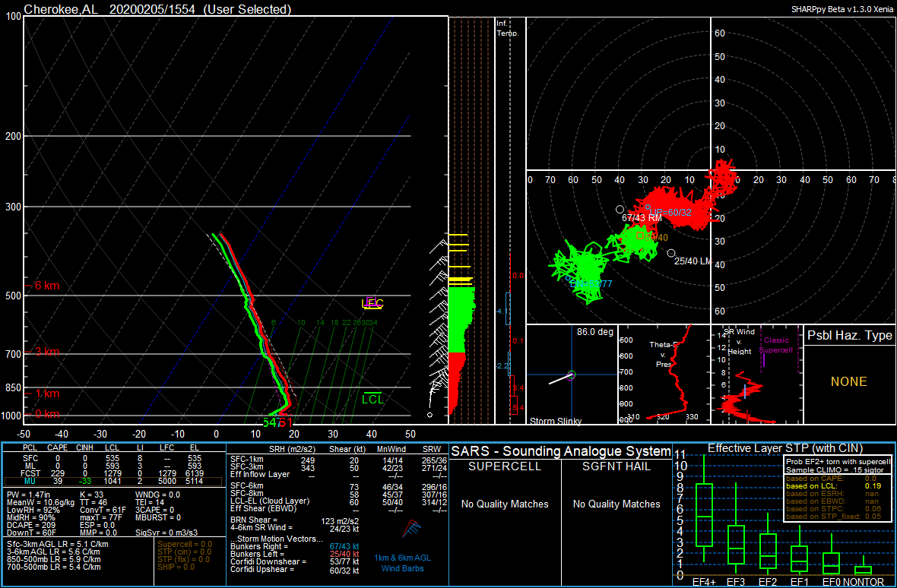Click the surface dewpoint value 54
Viewport: 897px width, 588px height.
click(x=269, y=423)
